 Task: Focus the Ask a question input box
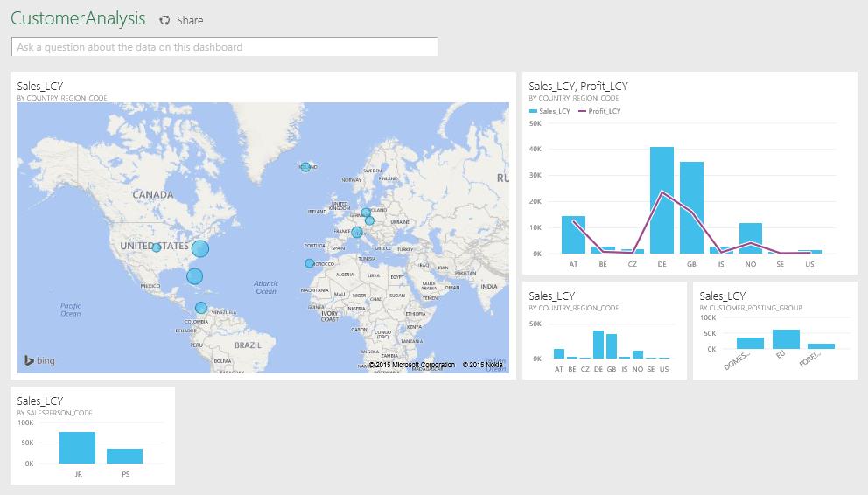[x=224, y=47]
